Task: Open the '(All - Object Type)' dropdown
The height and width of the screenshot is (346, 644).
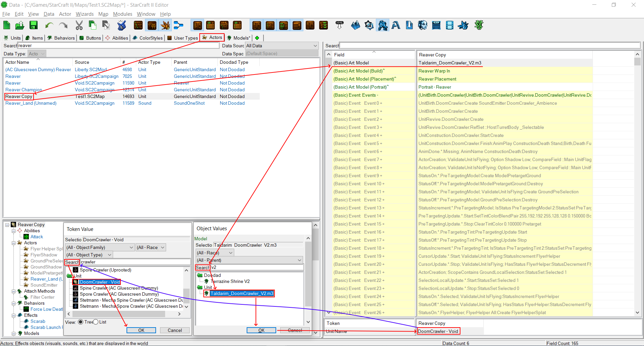Action: pyautogui.click(x=89, y=255)
